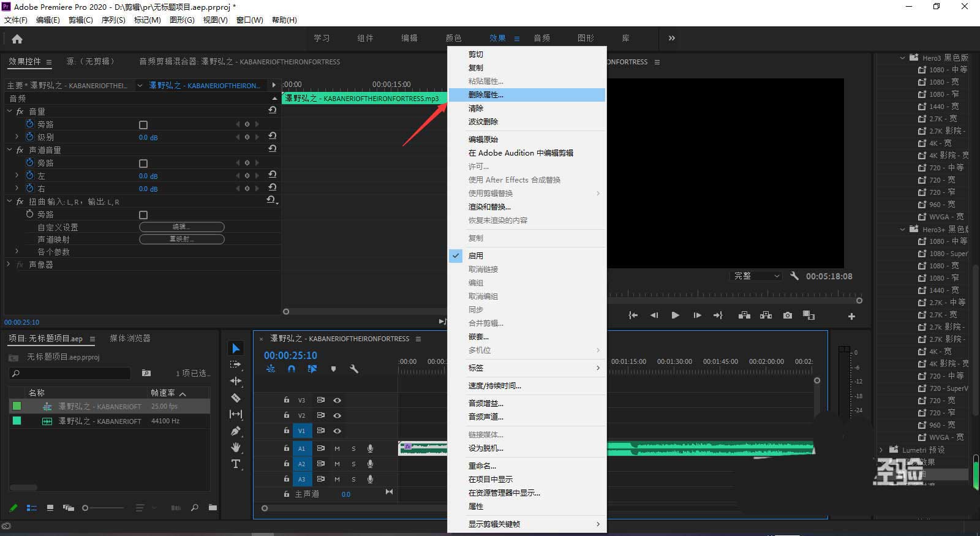Select the Type tool
The image size is (980, 536).
coord(236,464)
